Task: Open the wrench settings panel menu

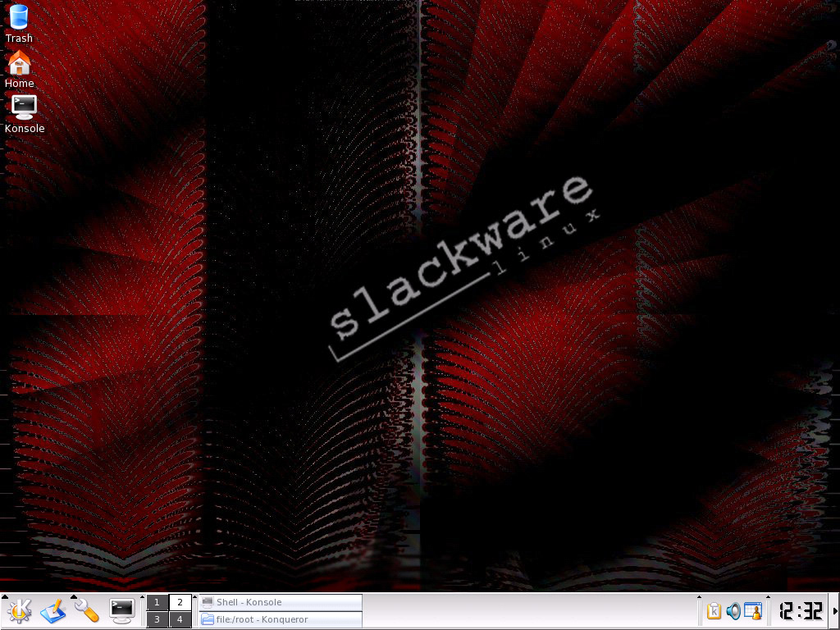Action: (86, 611)
